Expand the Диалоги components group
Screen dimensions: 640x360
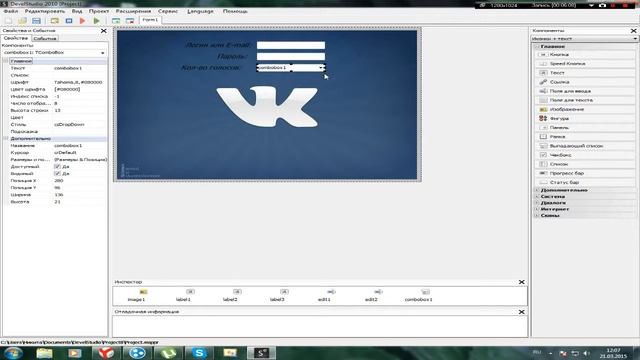pyautogui.click(x=537, y=203)
